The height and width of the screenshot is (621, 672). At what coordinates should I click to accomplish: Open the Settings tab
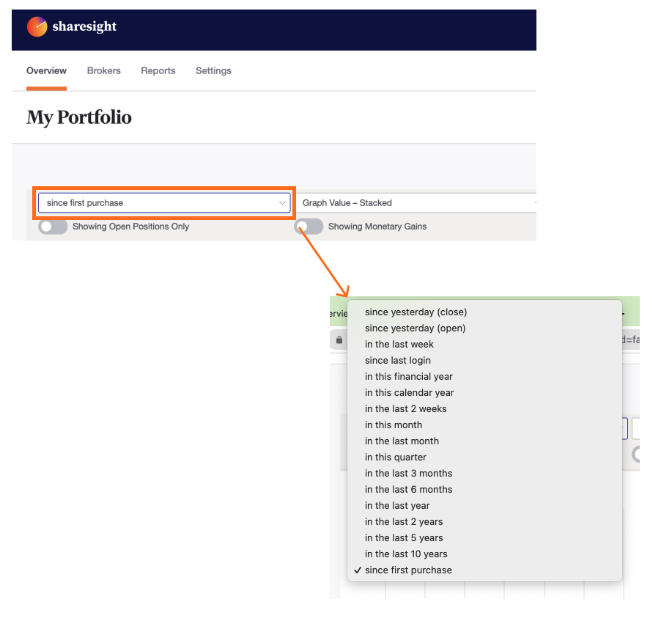click(x=213, y=70)
